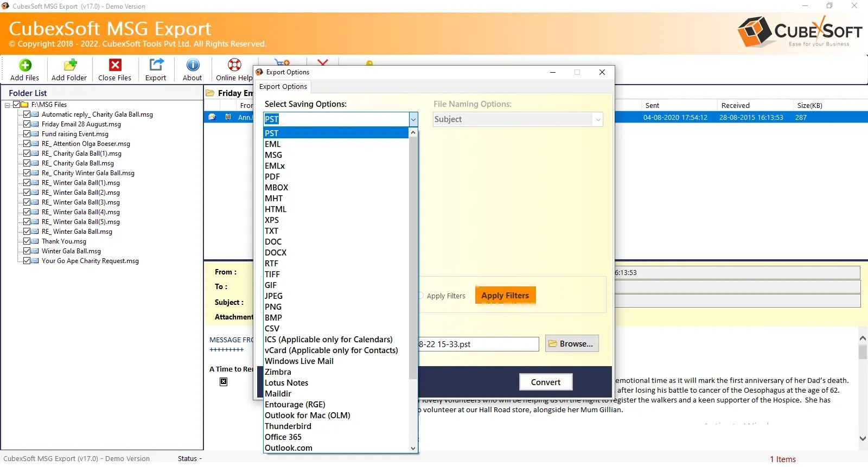This screenshot has width=868, height=467.
Task: Select RE_ Winter Gala Ball(5).msg in the tree
Action: pos(81,222)
